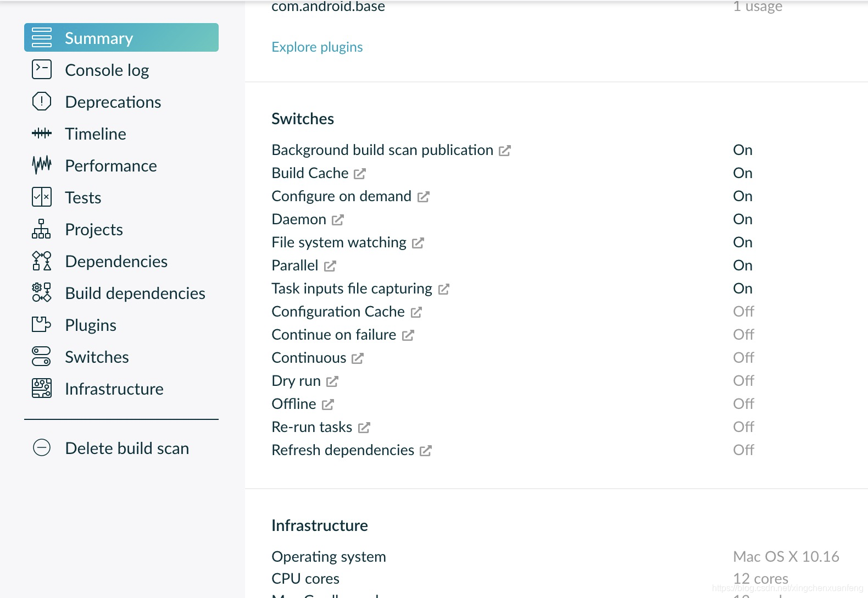
Task: Click the Refresh dependencies switch label
Action: 342,450
